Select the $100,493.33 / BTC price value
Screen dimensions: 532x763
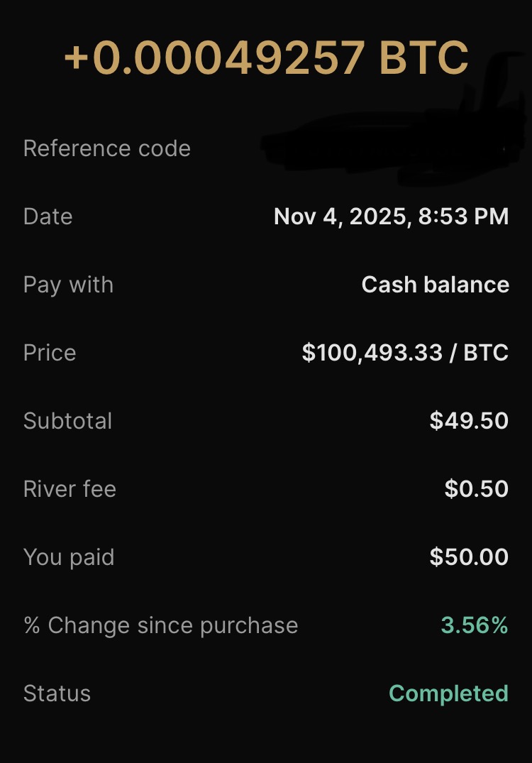click(x=405, y=353)
